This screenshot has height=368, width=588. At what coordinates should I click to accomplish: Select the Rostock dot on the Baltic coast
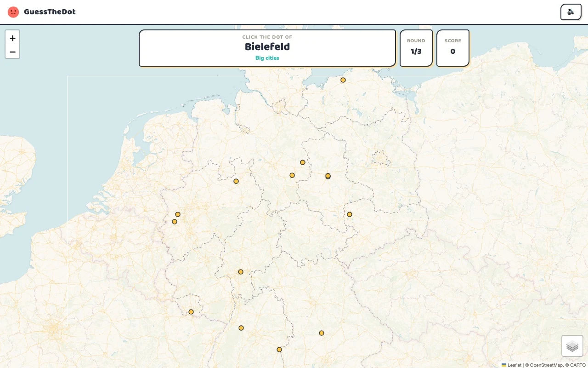tap(343, 80)
